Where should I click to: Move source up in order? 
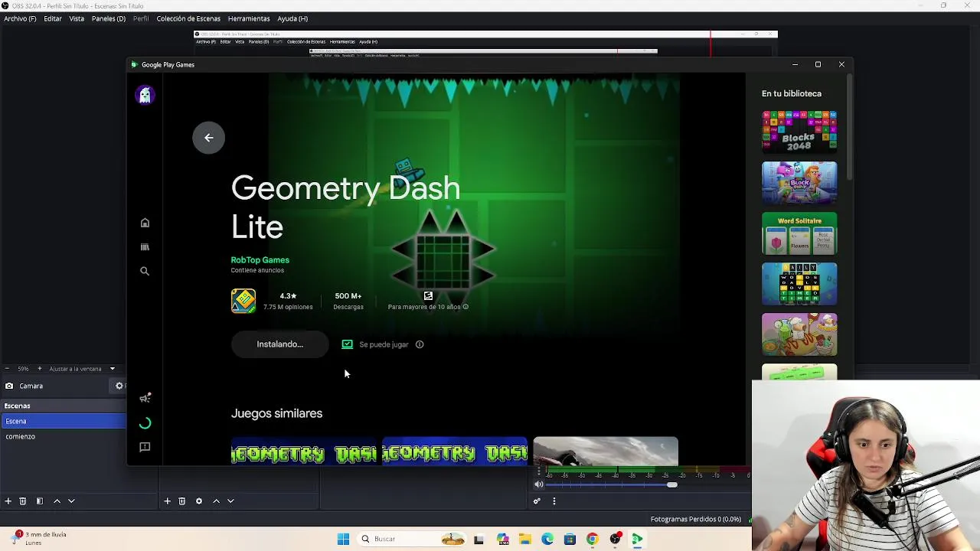coord(216,501)
